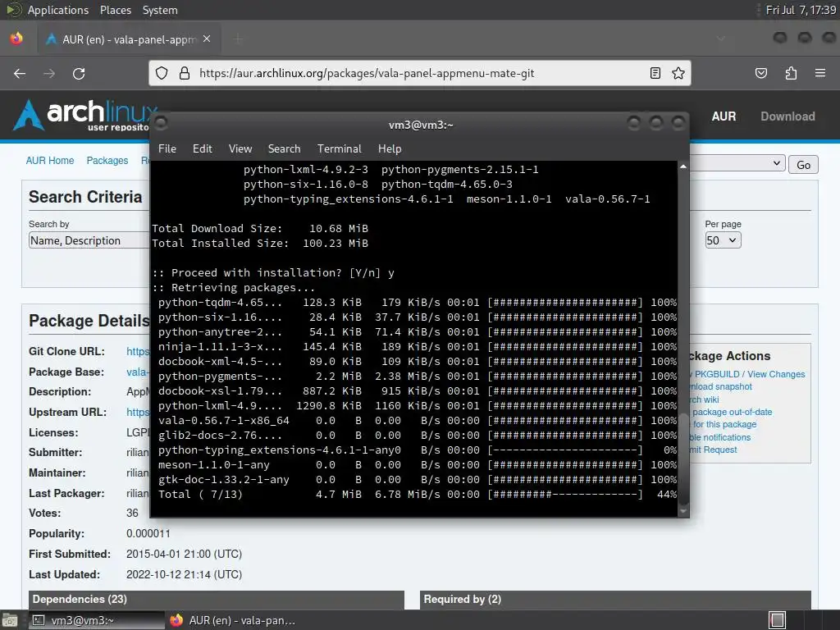Switch to vm3@vm3 terminal in taskbar
Screen dimensions: 840x630
point(96,620)
